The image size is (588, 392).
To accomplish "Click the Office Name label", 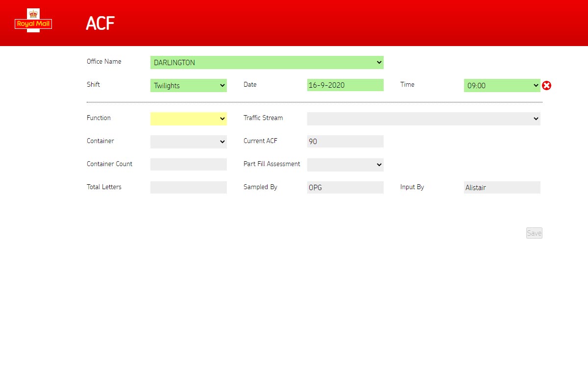I will [x=104, y=62].
